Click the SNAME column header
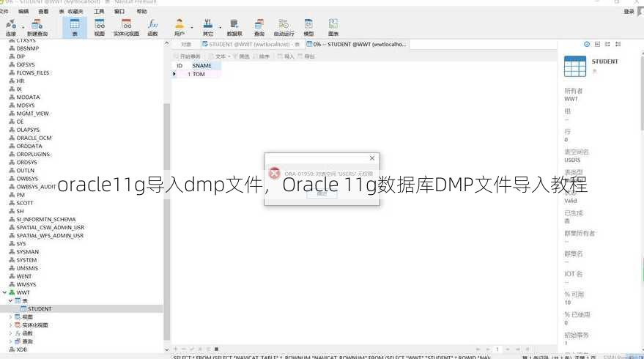This screenshot has height=359, width=644. point(205,66)
